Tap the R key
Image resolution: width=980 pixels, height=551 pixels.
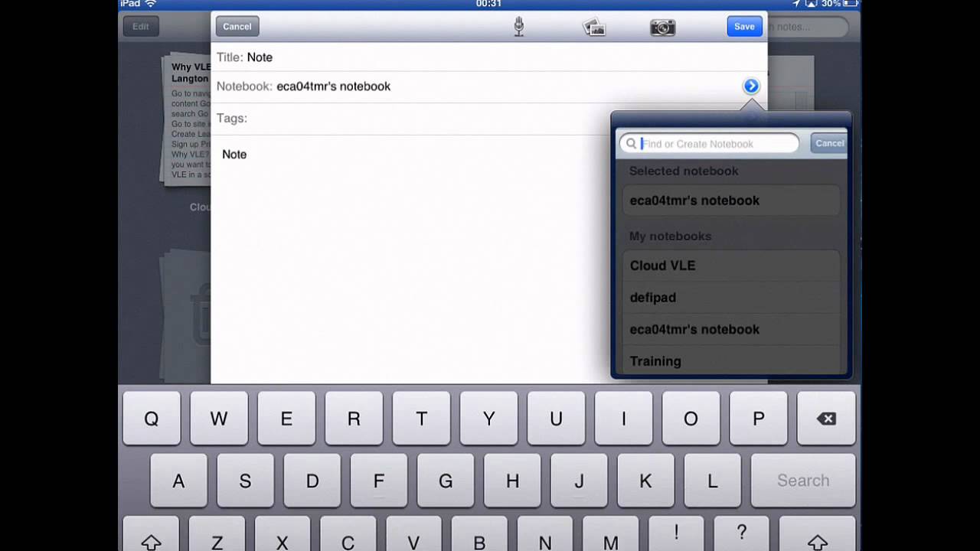point(354,419)
